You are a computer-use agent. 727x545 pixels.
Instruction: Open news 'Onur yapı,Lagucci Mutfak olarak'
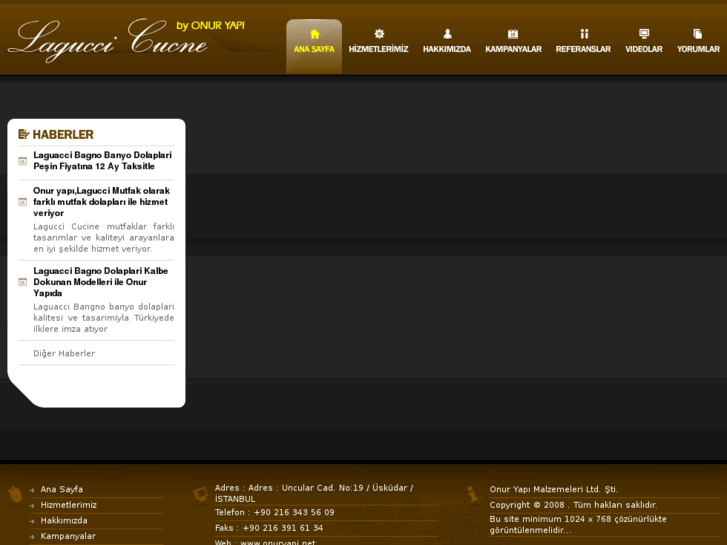(x=101, y=202)
